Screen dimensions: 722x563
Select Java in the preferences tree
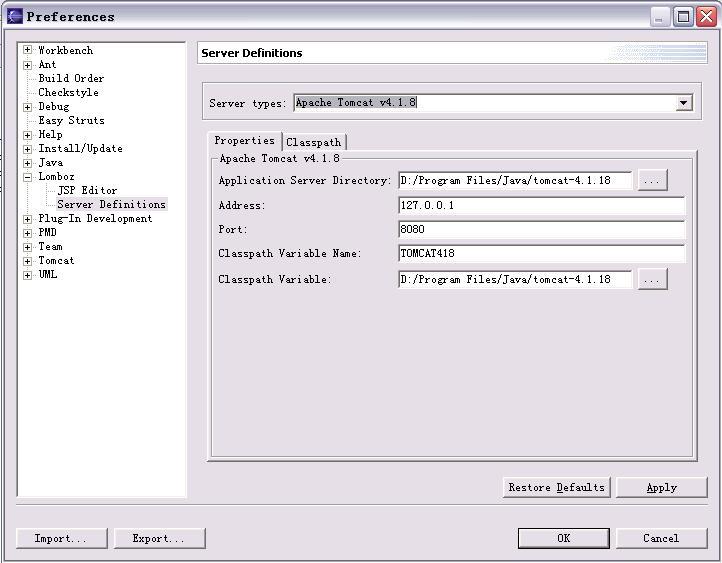click(x=51, y=163)
